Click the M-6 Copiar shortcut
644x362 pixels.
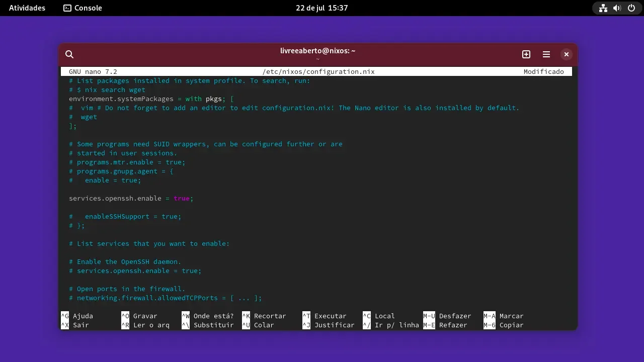(504, 325)
